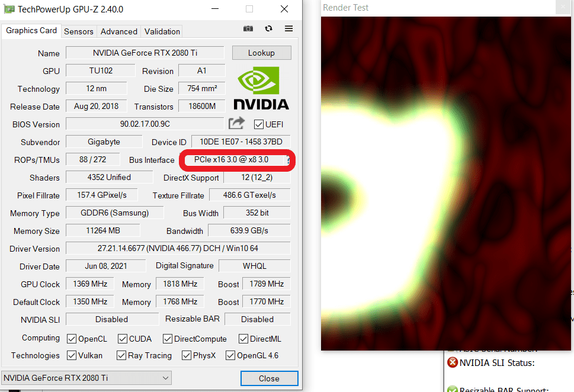574x392 pixels.
Task: Toggle the OpenGL 4.6 checkbox
Action: coord(230,355)
